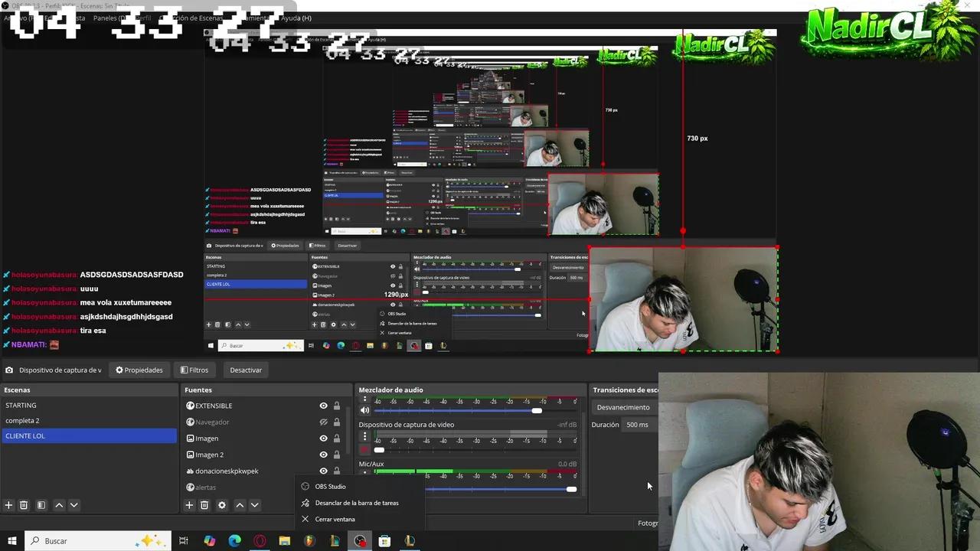Move scene up arrow in Escenas panel
Screen dimensions: 980x551
point(59,505)
